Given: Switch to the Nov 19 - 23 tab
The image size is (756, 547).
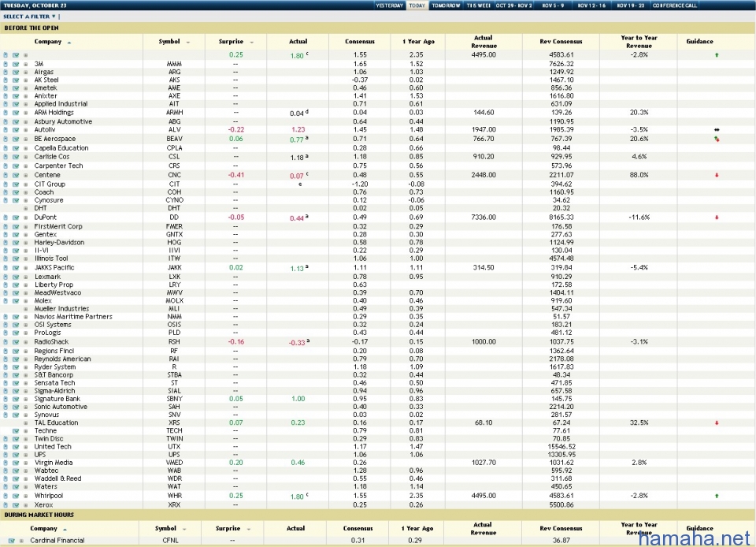Looking at the screenshot, I should click(x=631, y=6).
